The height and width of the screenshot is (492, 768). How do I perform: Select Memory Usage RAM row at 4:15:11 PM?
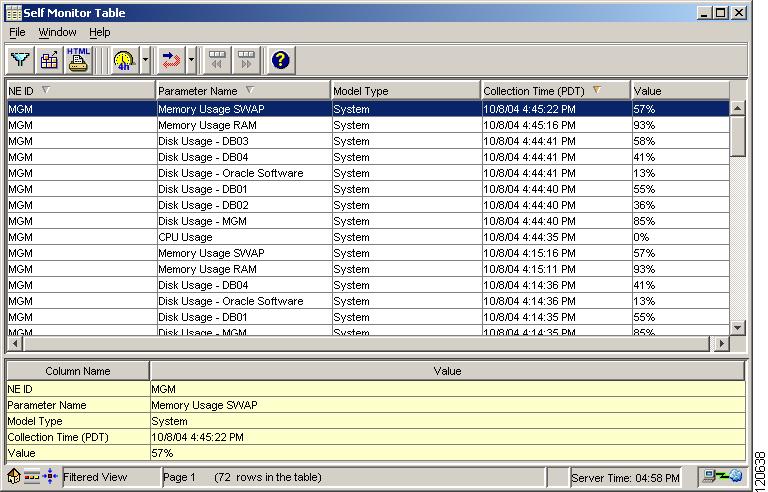click(368, 269)
